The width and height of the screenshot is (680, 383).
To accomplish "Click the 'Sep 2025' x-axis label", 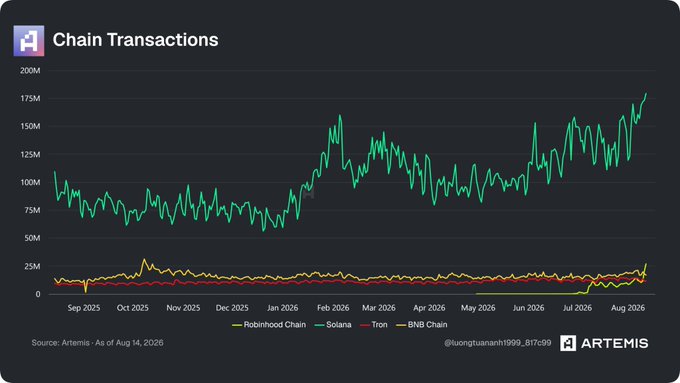I will [x=84, y=308].
